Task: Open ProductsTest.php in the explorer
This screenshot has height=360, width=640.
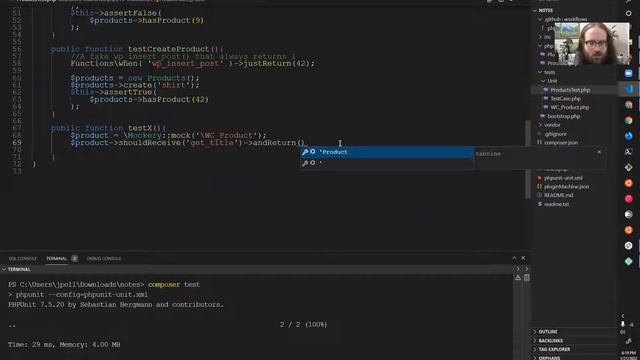Action: coord(570,90)
